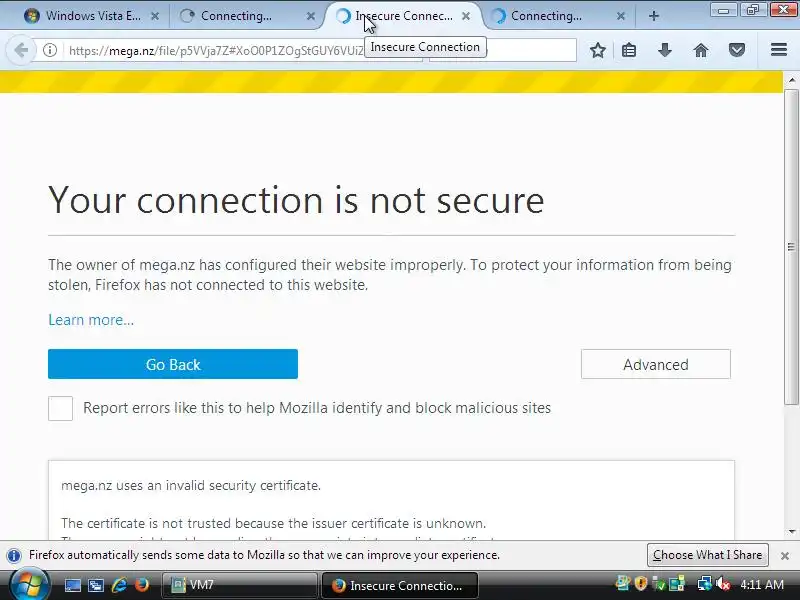This screenshot has height=600, width=800.
Task: Click the Choose What I Share button
Action: click(707, 555)
